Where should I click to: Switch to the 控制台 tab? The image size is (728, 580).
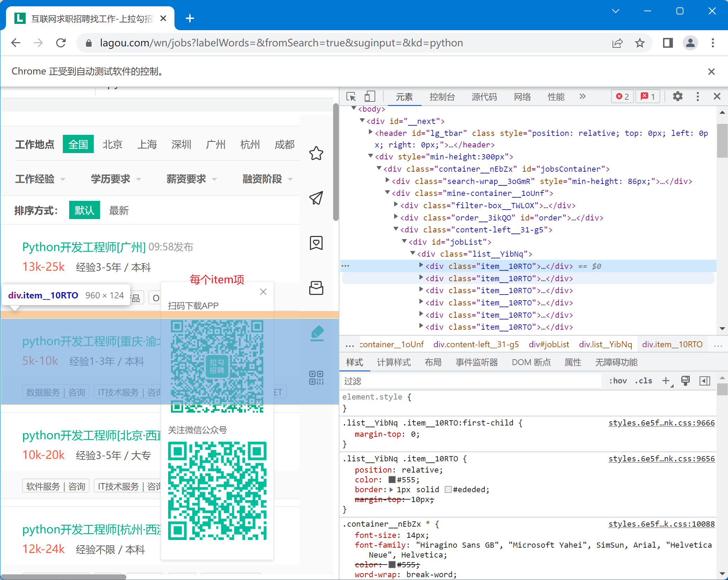(x=442, y=97)
